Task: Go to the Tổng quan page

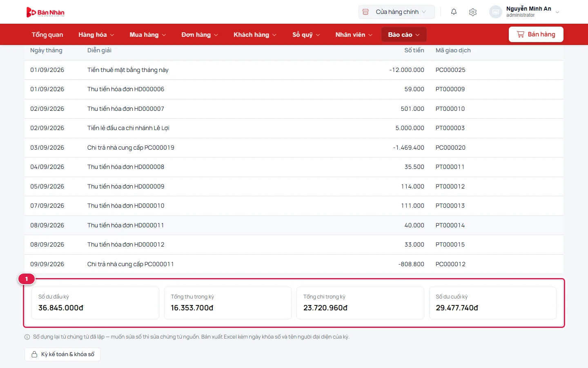Action: (x=47, y=35)
